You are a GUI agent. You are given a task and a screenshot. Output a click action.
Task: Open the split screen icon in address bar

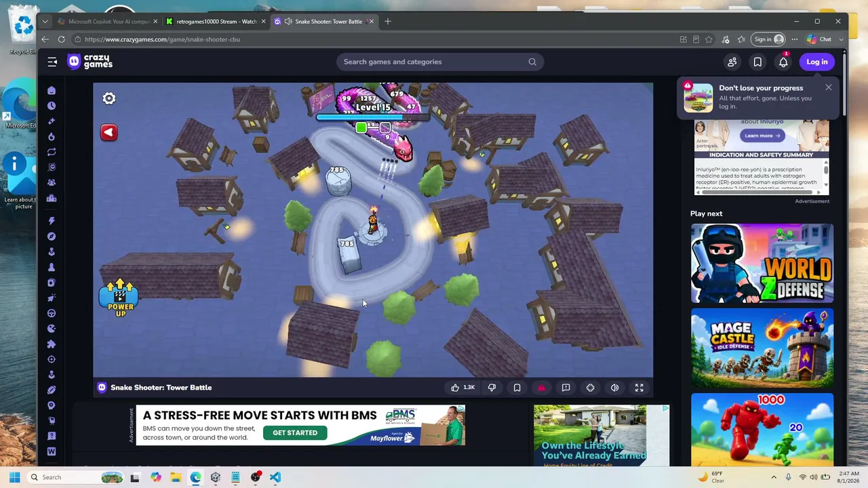[x=684, y=39]
